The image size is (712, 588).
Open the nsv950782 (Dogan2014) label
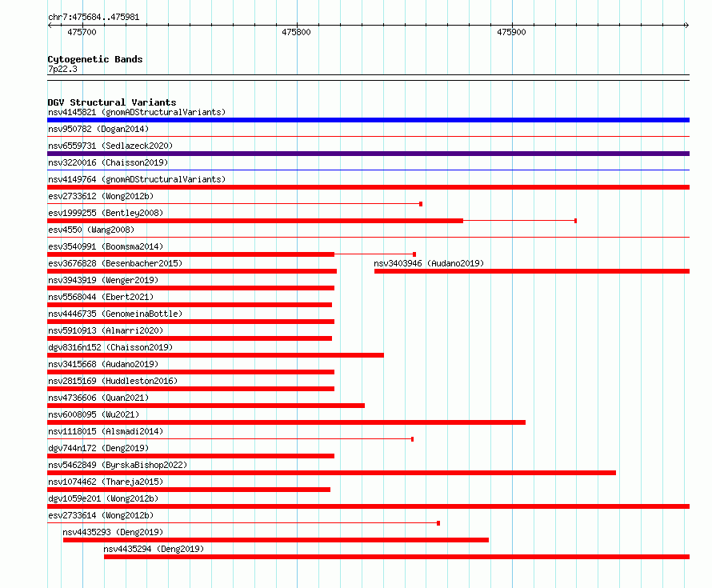point(98,129)
